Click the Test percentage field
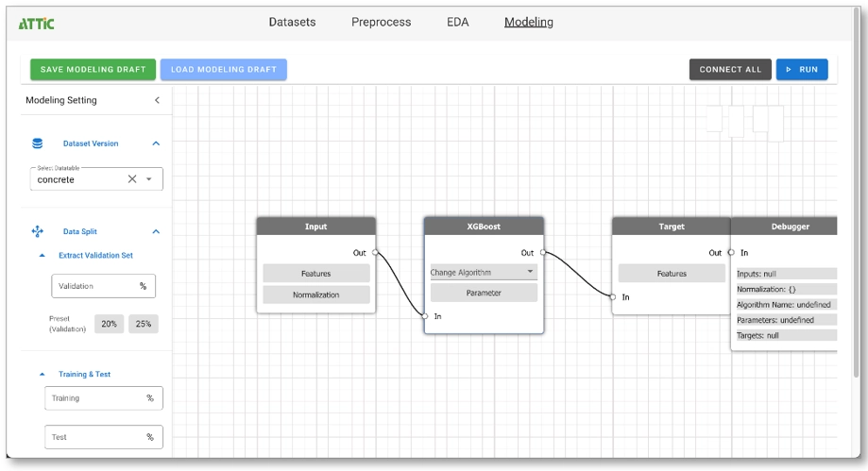The width and height of the screenshot is (868, 471). [104, 437]
